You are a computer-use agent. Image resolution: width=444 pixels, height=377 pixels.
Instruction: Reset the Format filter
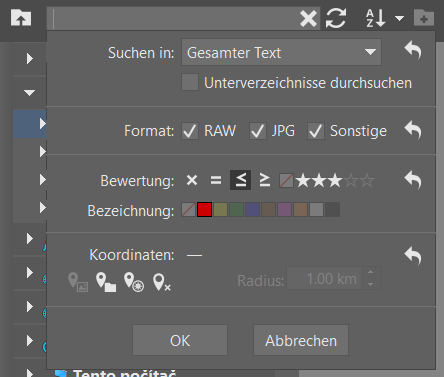click(x=413, y=130)
